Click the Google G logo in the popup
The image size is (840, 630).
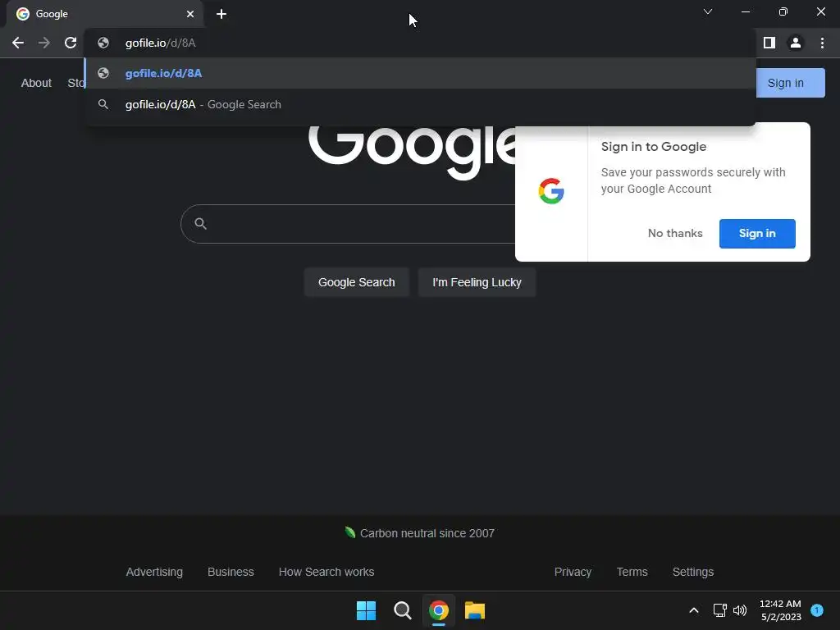tap(551, 191)
